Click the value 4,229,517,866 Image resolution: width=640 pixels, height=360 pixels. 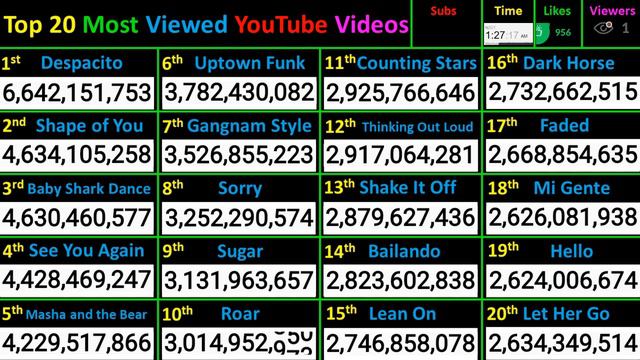(77, 343)
